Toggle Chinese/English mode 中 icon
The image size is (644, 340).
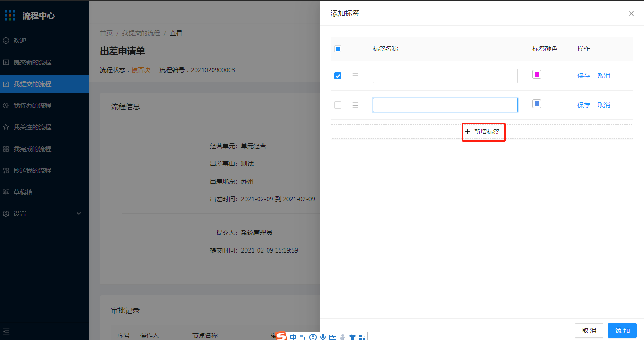pyautogui.click(x=293, y=337)
